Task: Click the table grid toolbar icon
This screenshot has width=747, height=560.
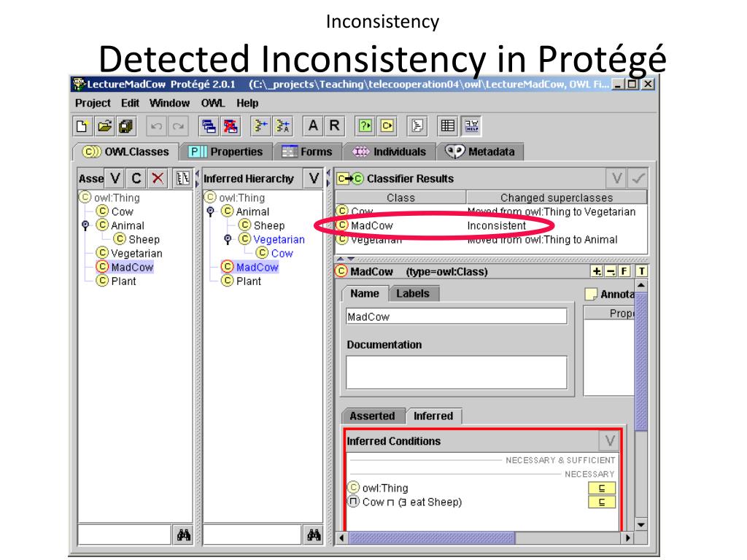Action: pyautogui.click(x=448, y=126)
